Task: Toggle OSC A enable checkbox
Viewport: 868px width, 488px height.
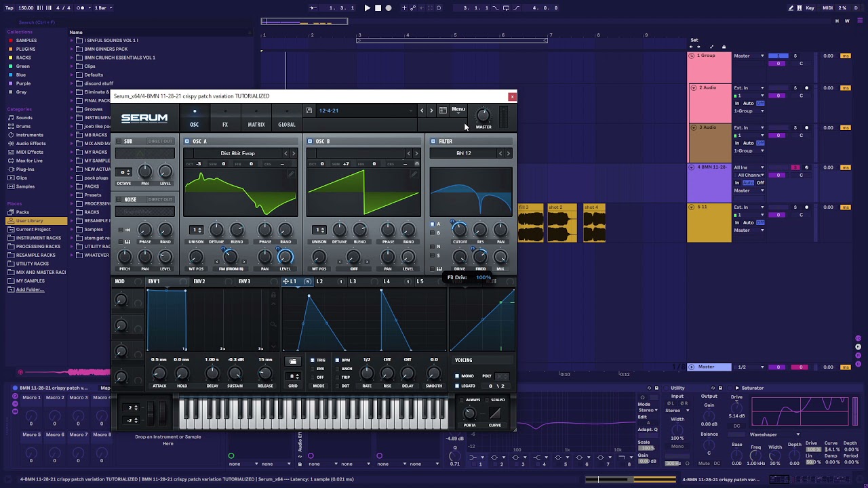Action: (187, 141)
